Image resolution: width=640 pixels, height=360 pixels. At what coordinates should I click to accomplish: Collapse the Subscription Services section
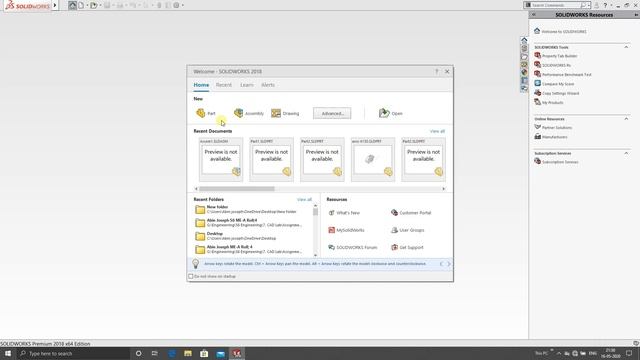coord(626,153)
